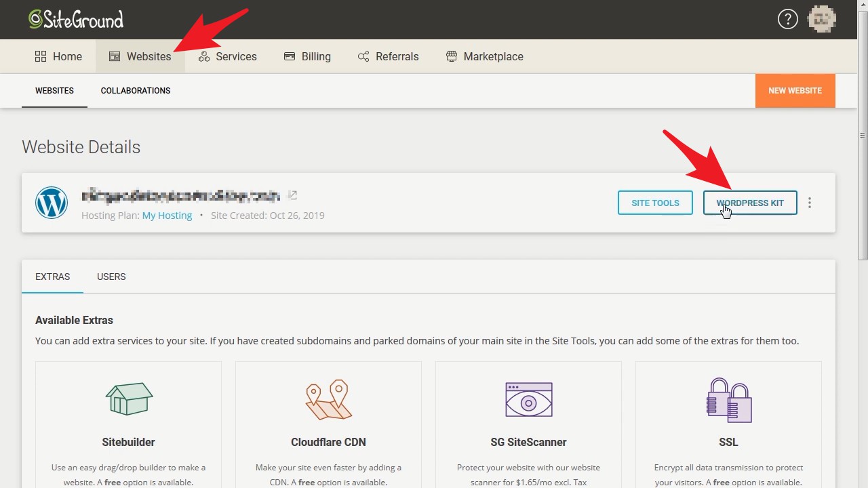Open the Marketplace navigation item
Image resolution: width=868 pixels, height=488 pixels.
[484, 56]
